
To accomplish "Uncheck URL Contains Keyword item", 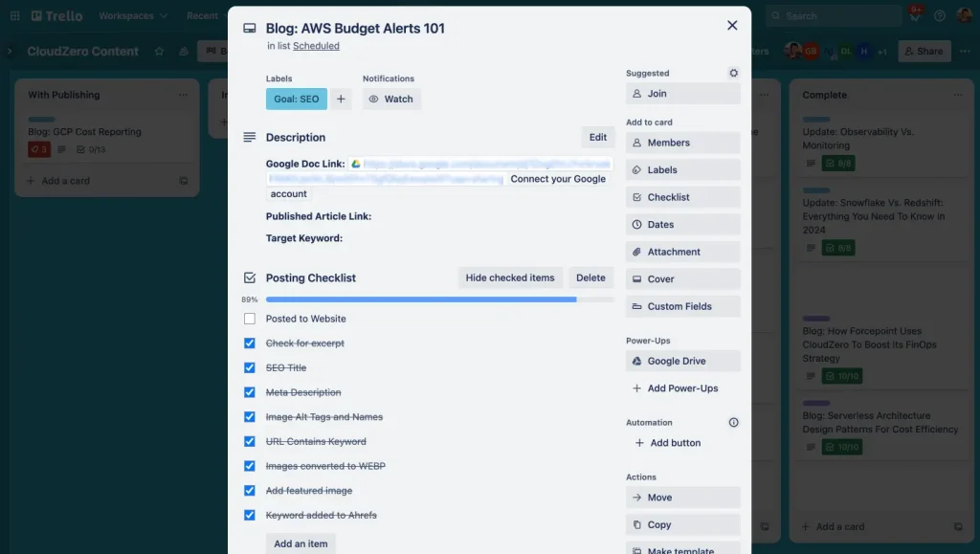I will tap(250, 442).
